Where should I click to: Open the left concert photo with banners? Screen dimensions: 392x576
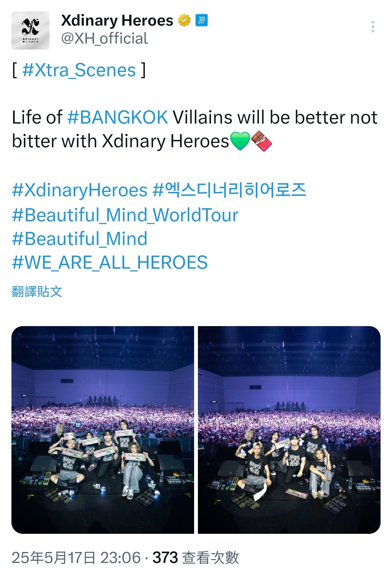[103, 430]
